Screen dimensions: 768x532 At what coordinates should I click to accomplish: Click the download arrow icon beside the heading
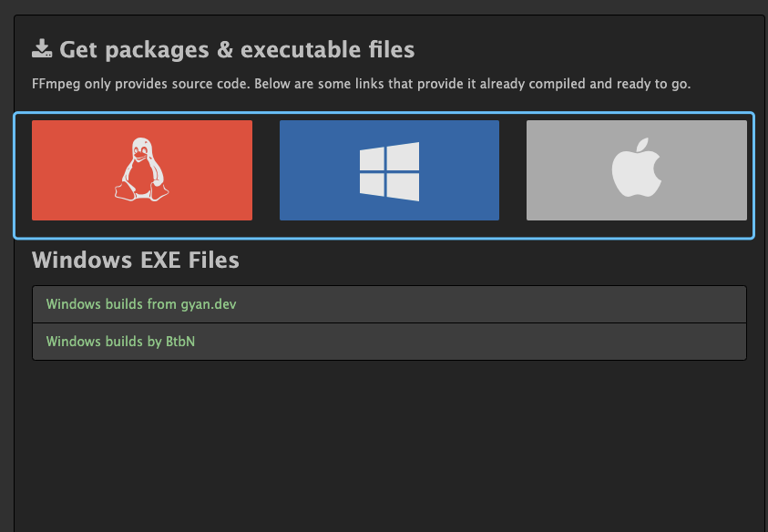42,48
